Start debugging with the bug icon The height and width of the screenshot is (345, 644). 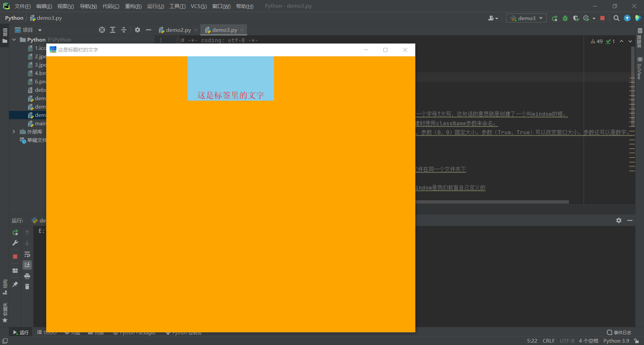[565, 18]
